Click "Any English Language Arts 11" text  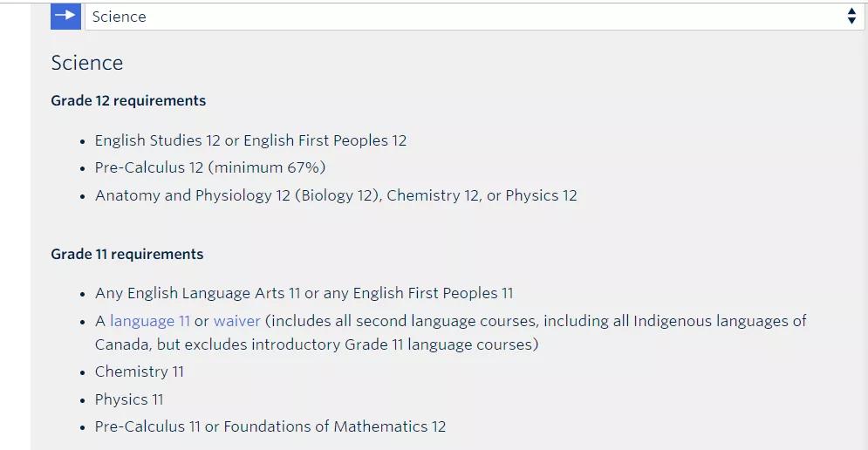(198, 293)
